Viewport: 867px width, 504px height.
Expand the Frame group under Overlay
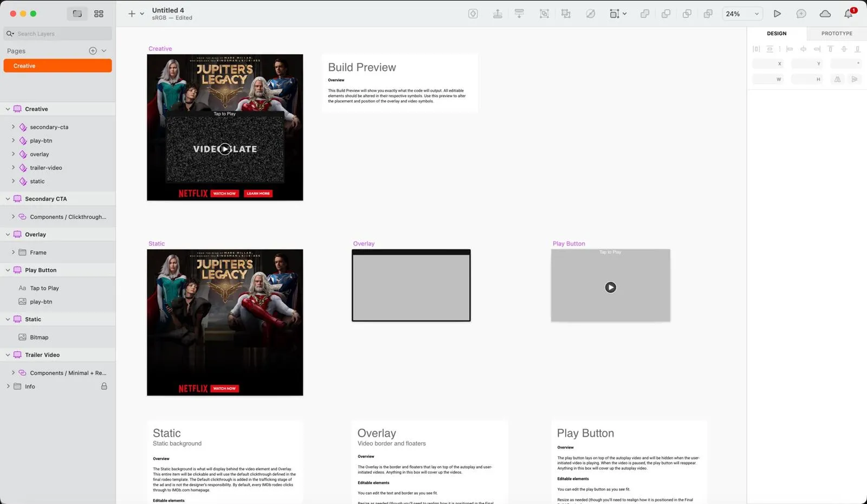[13, 253]
